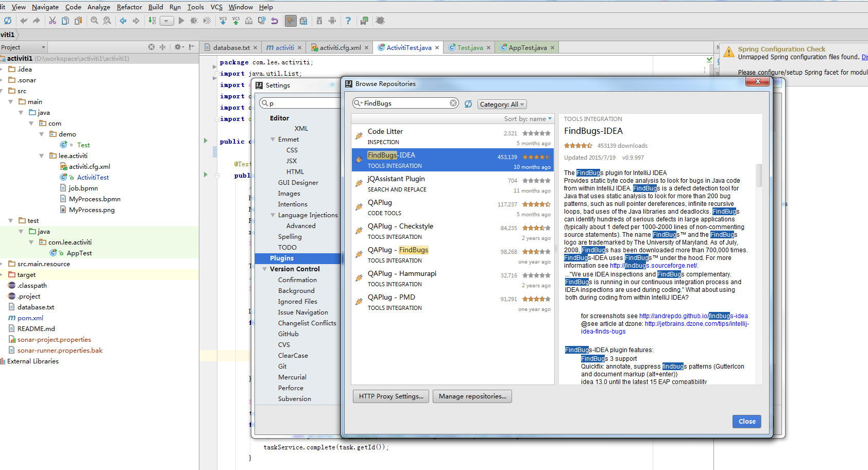
Task: Click the Copy icon in toolbar
Action: pyautogui.click(x=65, y=21)
